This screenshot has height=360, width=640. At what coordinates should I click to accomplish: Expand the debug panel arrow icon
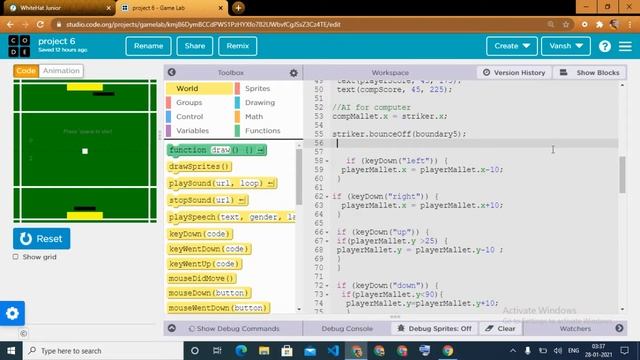[x=172, y=328]
